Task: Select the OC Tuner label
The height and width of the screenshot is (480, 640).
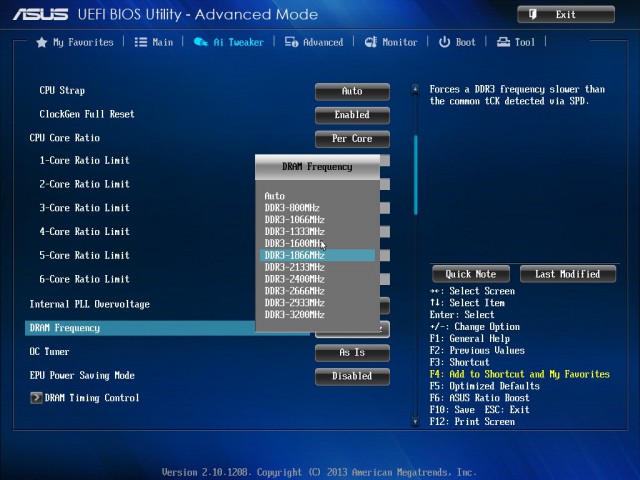Action: (x=49, y=352)
